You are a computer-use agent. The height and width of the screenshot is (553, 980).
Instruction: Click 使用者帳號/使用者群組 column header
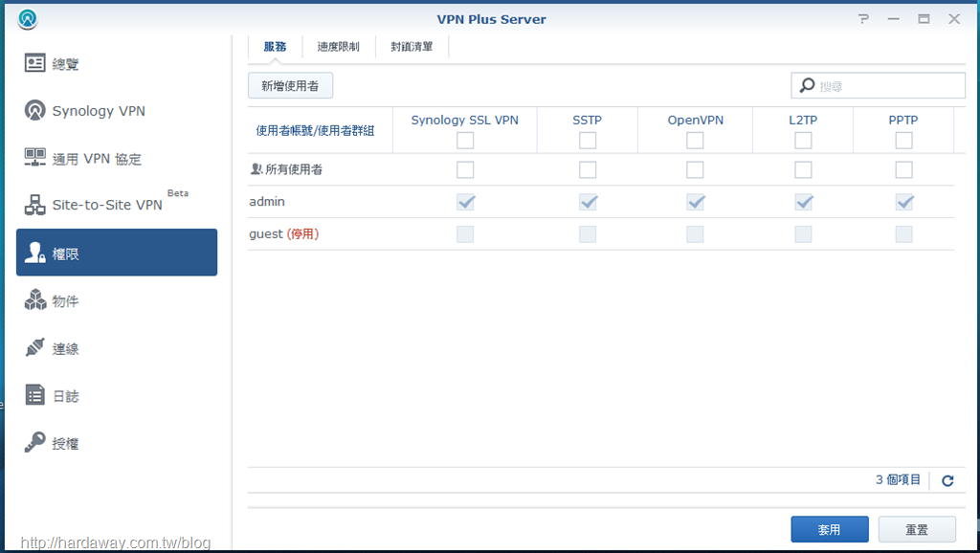pyautogui.click(x=315, y=130)
